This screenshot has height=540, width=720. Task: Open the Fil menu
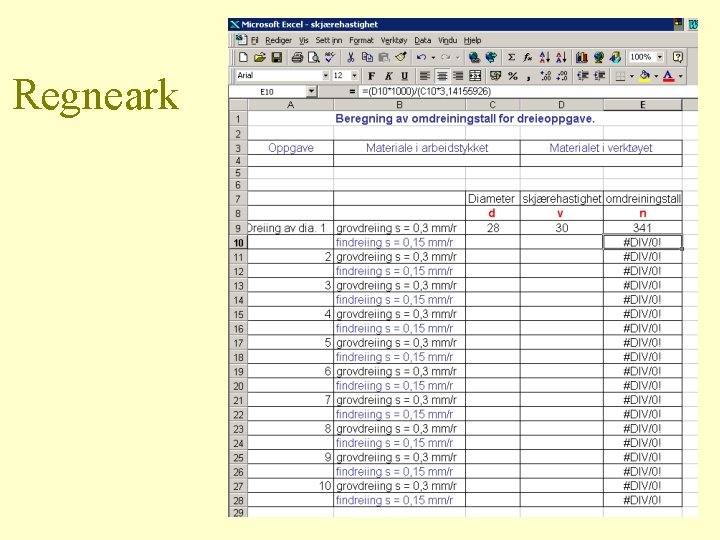click(x=254, y=40)
